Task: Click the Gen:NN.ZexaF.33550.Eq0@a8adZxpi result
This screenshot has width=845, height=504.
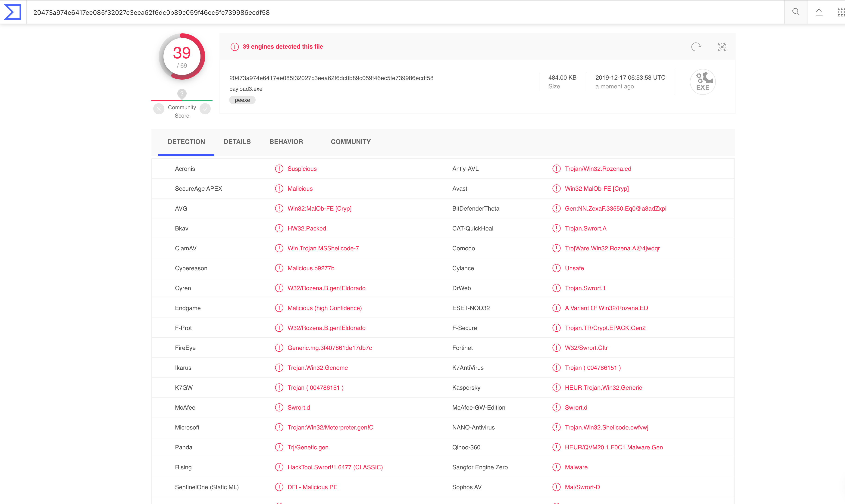Action: 615,208
